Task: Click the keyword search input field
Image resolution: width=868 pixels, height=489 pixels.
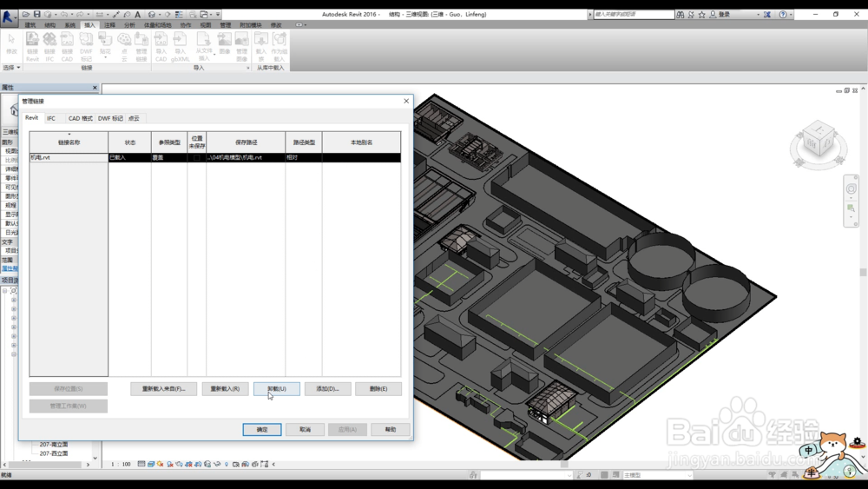Action: coord(634,15)
